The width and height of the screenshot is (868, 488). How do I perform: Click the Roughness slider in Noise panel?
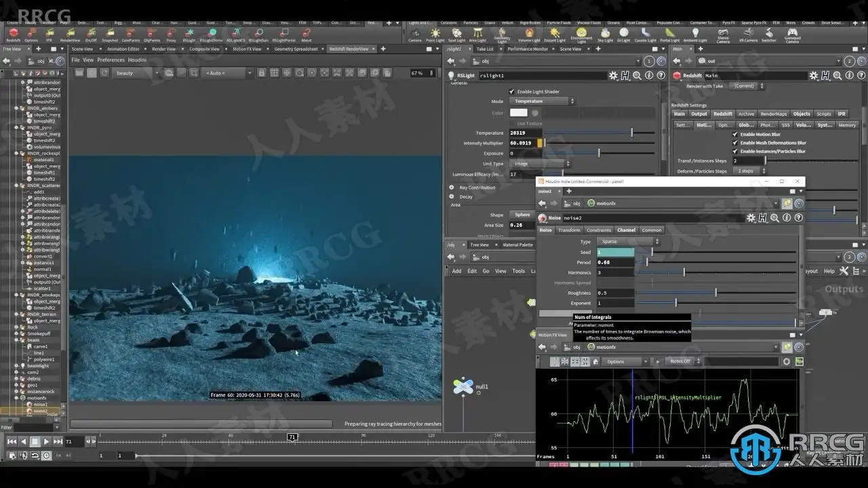coord(715,293)
